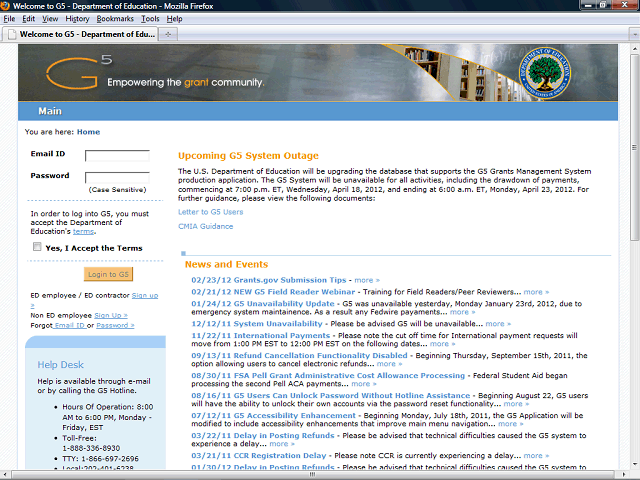The image size is (640, 480).
Task: Open CCR Registration Delay news item
Action: pyautogui.click(x=259, y=456)
